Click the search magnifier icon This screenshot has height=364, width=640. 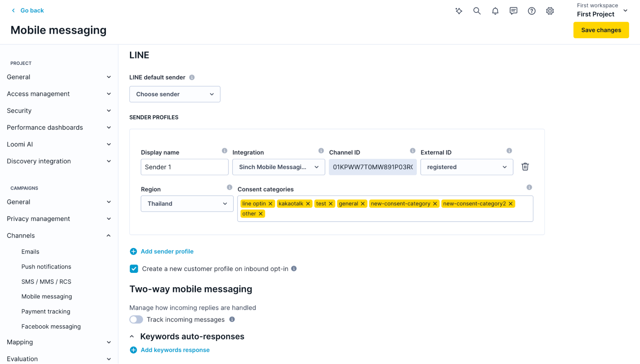(477, 11)
